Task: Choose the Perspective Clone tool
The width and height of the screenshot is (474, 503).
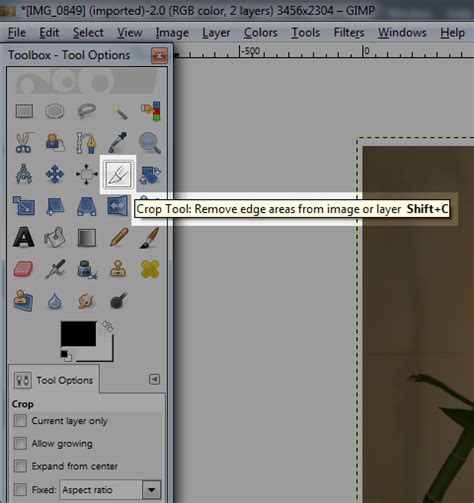Action: 23,301
